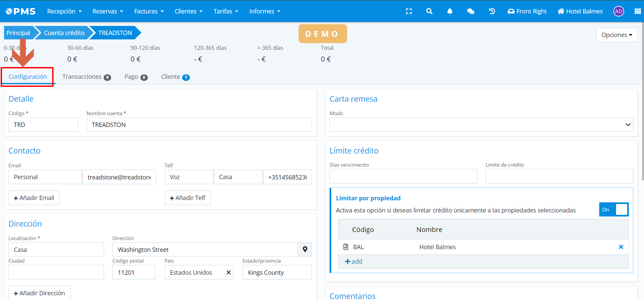This screenshot has width=644, height=300.
Task: Remove Hotel Balmes property with X icon
Action: tap(621, 247)
